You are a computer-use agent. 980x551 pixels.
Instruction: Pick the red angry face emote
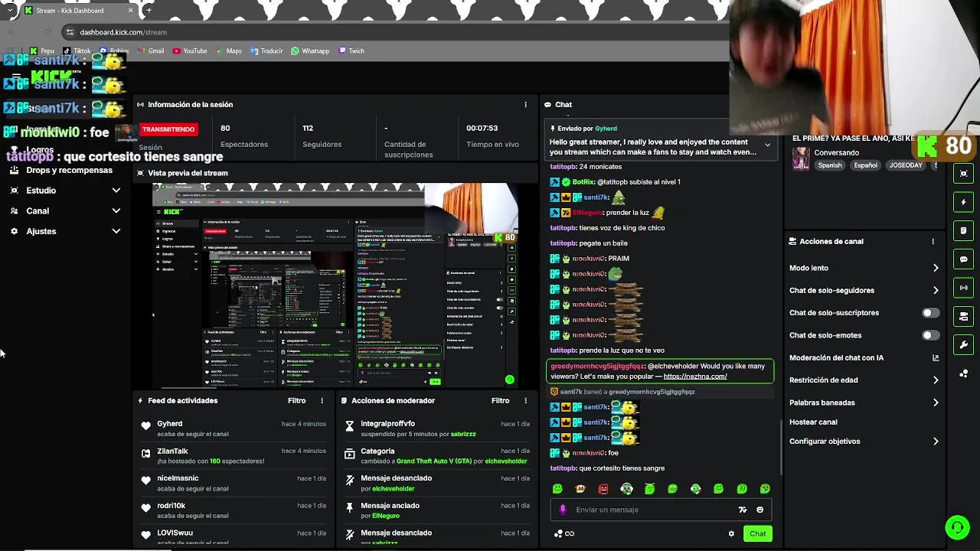coord(603,489)
